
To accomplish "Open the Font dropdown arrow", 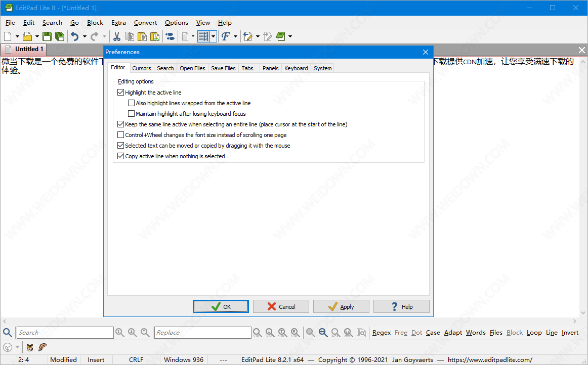I will click(x=235, y=36).
